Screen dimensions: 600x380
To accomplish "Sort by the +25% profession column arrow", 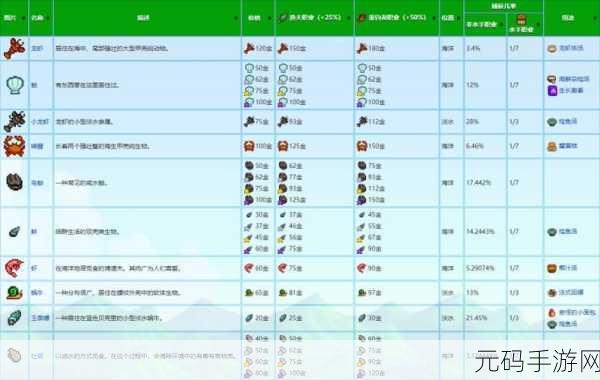I will point(350,18).
